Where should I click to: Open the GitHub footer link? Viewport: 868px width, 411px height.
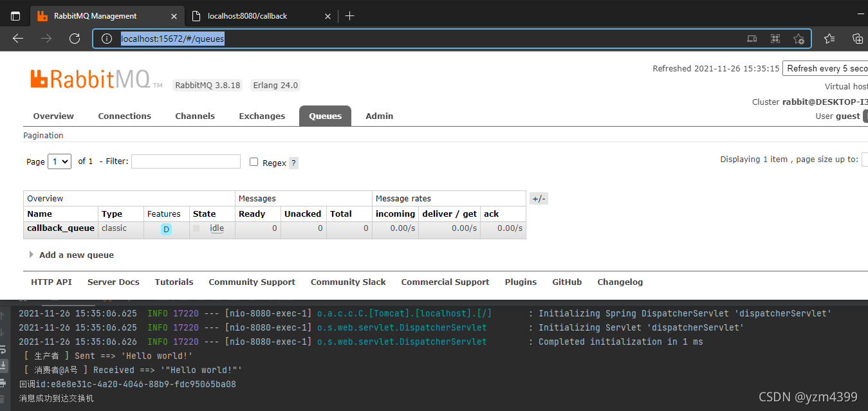pyautogui.click(x=567, y=282)
